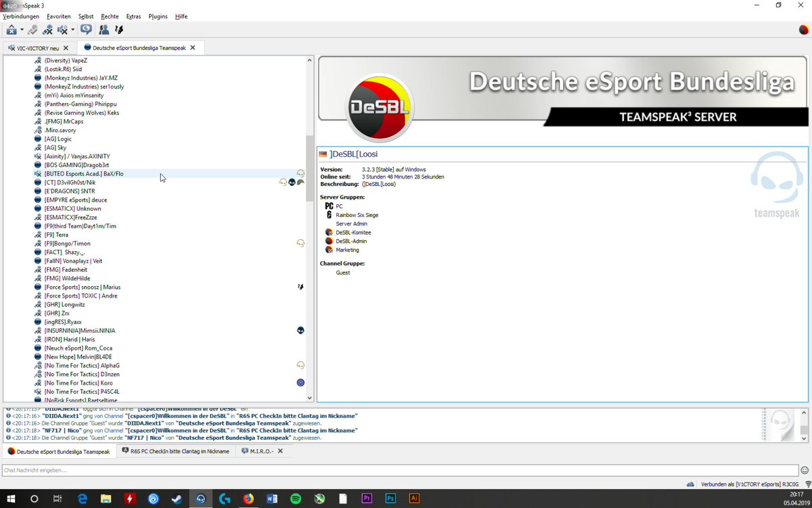Switch to the VIC-VICTORY neu server tab
Screen dimensions: 812x508
tap(38, 48)
